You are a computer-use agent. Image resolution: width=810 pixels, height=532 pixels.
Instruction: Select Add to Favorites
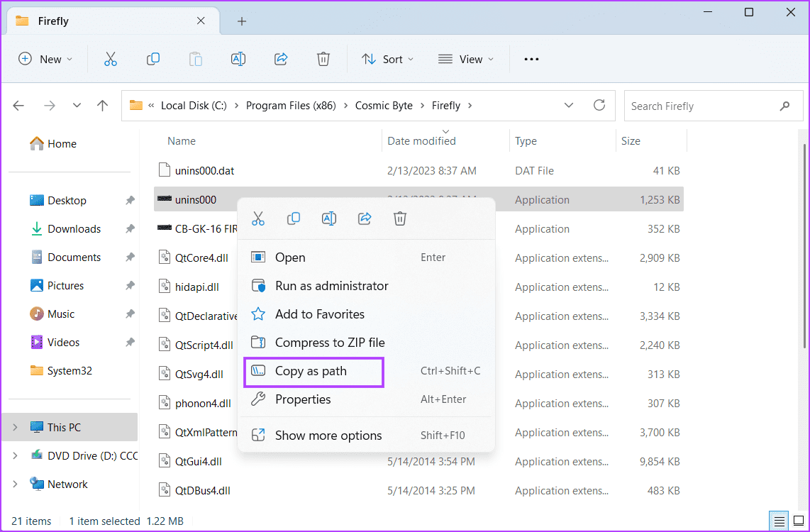click(366, 314)
